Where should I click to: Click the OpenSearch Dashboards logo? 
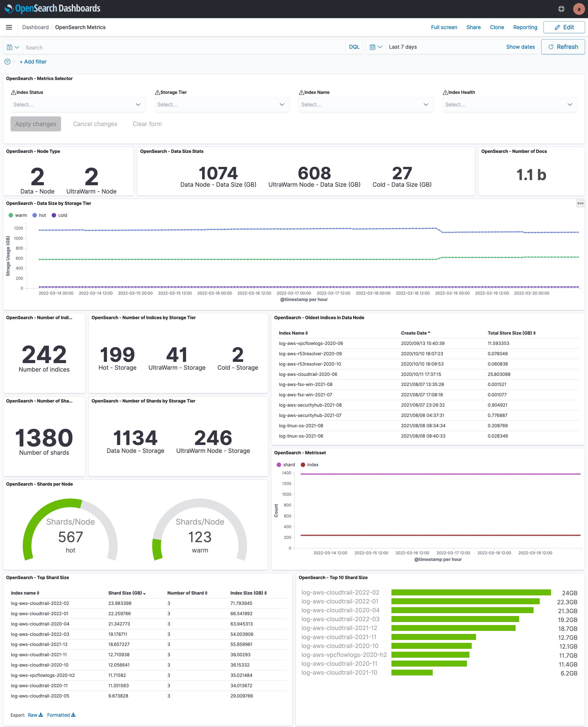(x=53, y=8)
